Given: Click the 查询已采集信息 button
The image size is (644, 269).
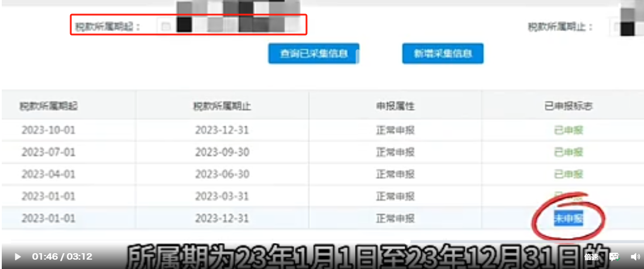Looking at the screenshot, I should pyautogui.click(x=314, y=54).
